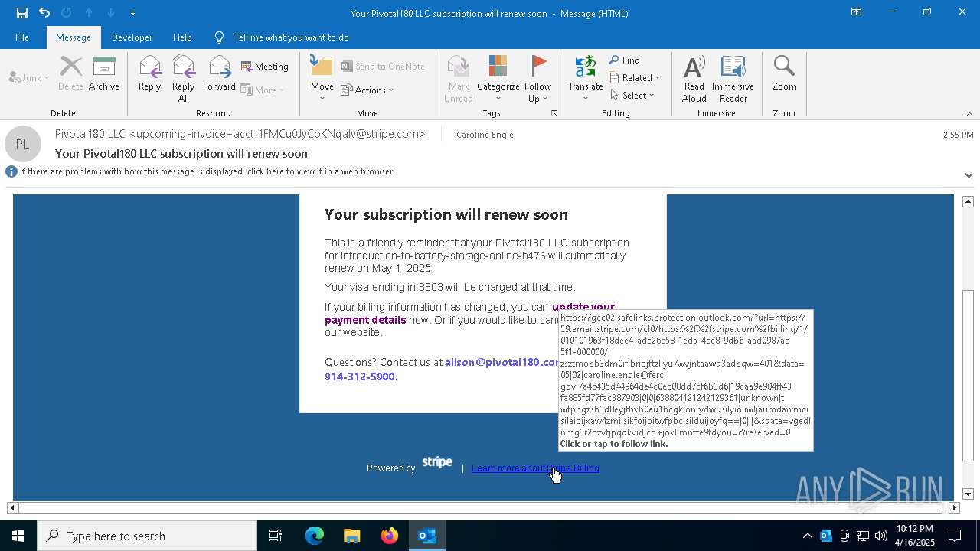Screen dimensions: 980x551
Task: Click the volume speaker tray icon
Action: click(x=881, y=536)
